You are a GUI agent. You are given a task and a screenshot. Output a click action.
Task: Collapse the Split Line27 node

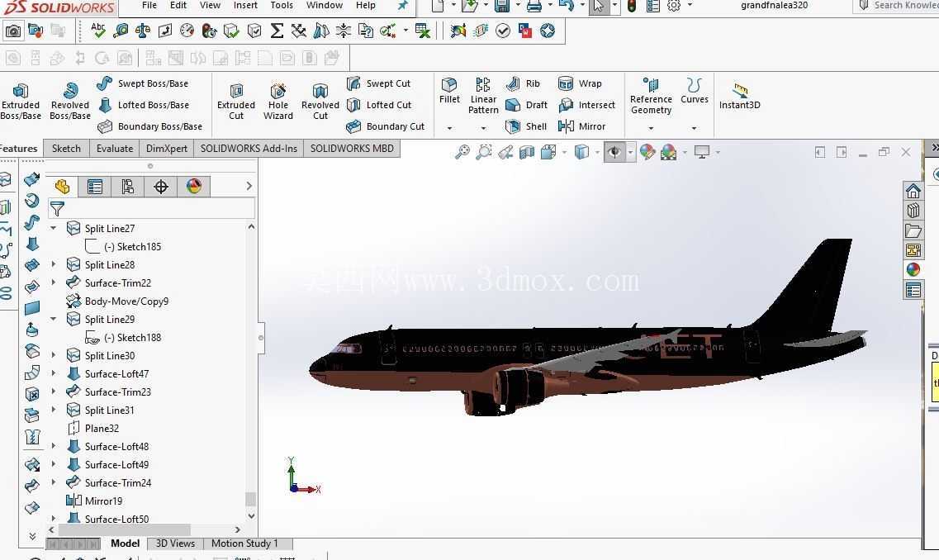(x=54, y=228)
